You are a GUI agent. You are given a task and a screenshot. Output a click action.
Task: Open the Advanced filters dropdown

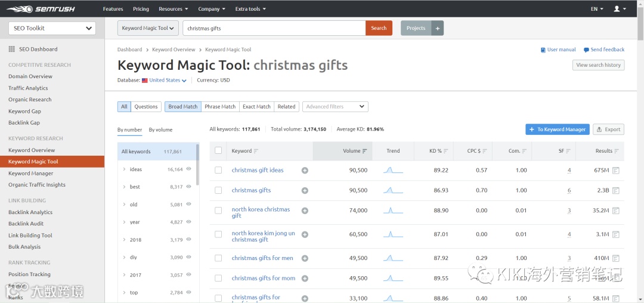tap(335, 107)
